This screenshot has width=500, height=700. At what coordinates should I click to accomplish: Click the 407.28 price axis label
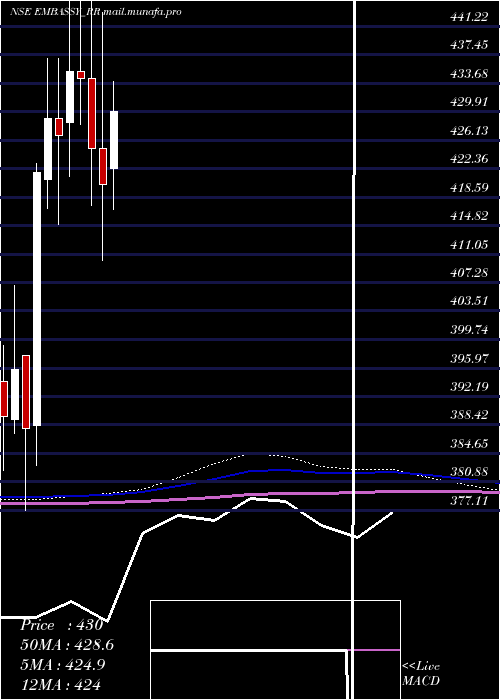[468, 272]
